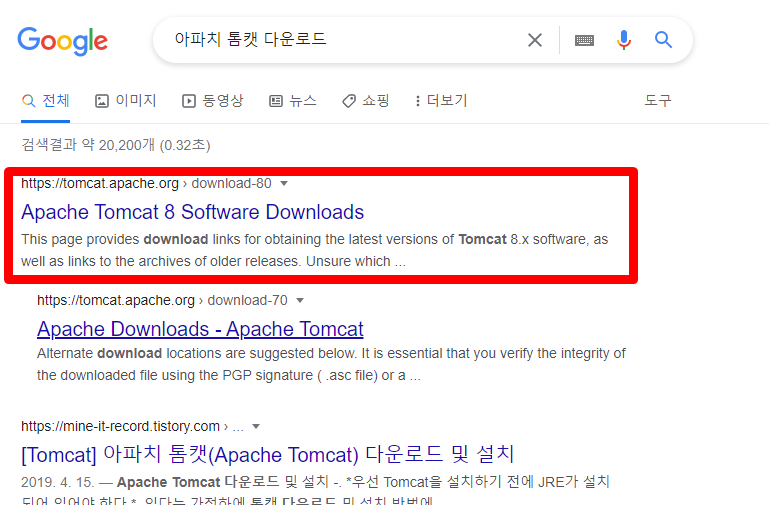This screenshot has height=505, width=769.
Task: Open Apache Downloads - Apache Tomcat result
Action: pyautogui.click(x=200, y=329)
